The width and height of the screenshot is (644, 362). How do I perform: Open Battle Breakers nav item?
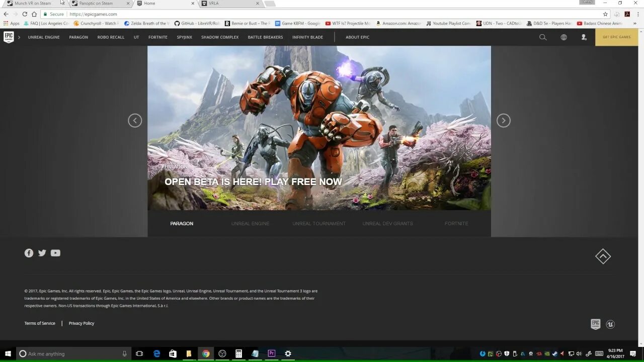click(x=265, y=37)
